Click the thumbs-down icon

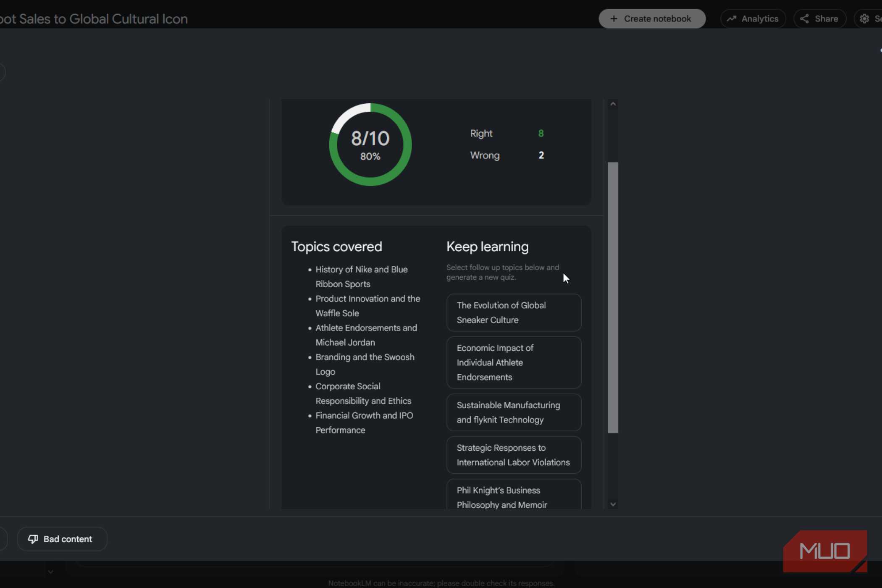click(33, 539)
